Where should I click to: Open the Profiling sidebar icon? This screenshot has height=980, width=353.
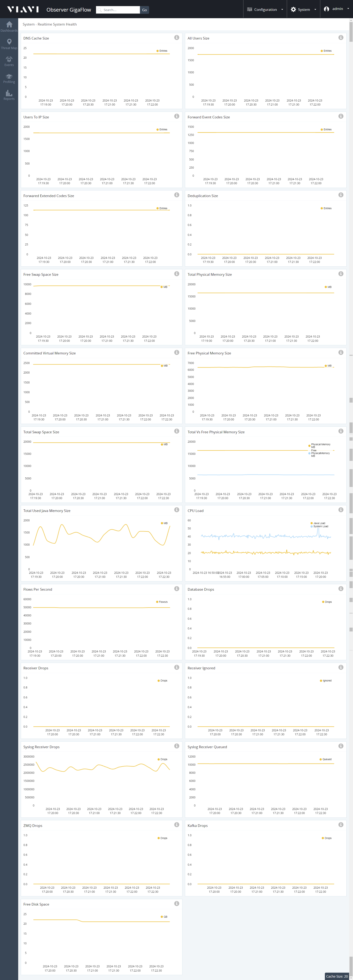point(9,78)
